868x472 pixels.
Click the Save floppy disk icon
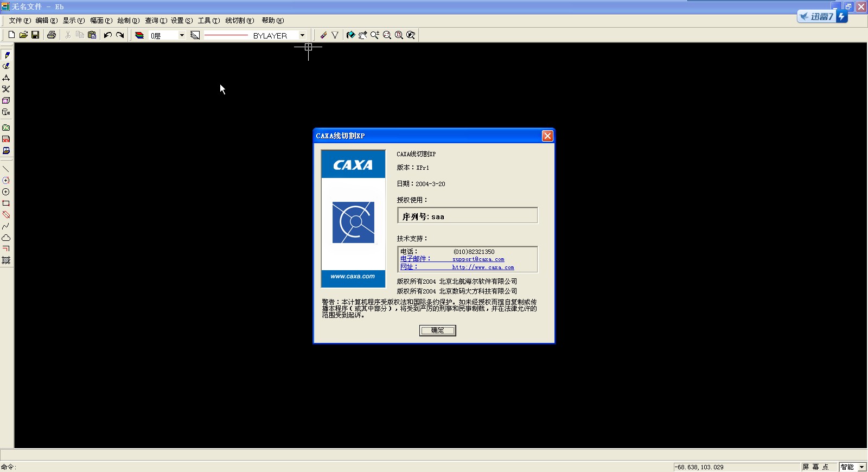35,35
